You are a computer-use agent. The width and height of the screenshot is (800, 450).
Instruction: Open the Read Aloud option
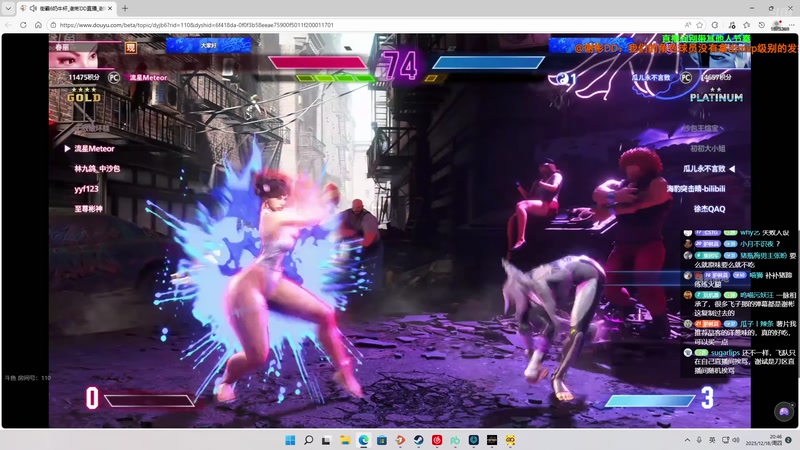688,24
